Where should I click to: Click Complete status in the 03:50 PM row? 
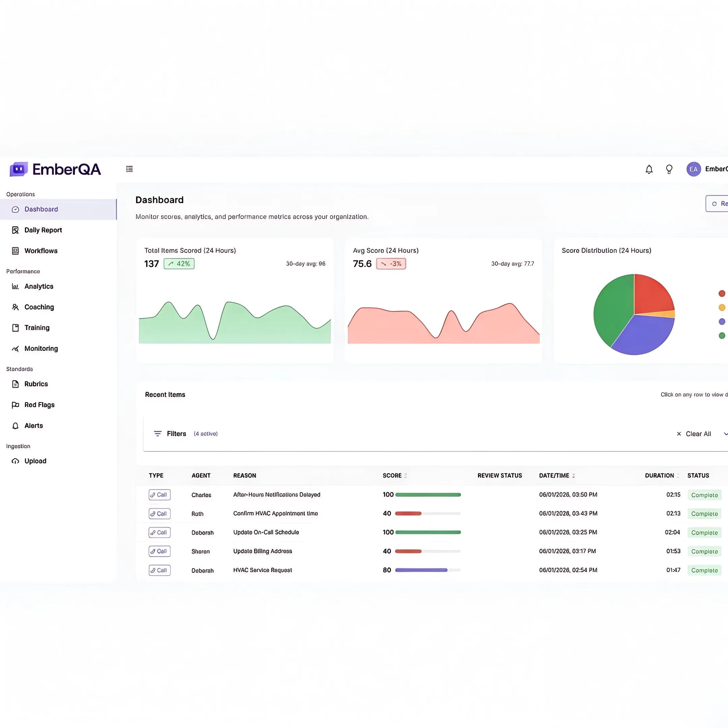[x=704, y=495]
